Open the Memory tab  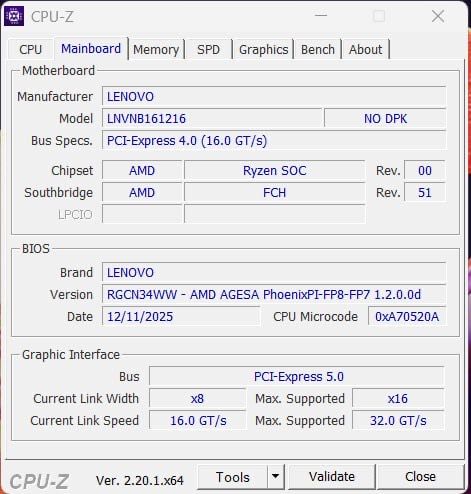(156, 50)
